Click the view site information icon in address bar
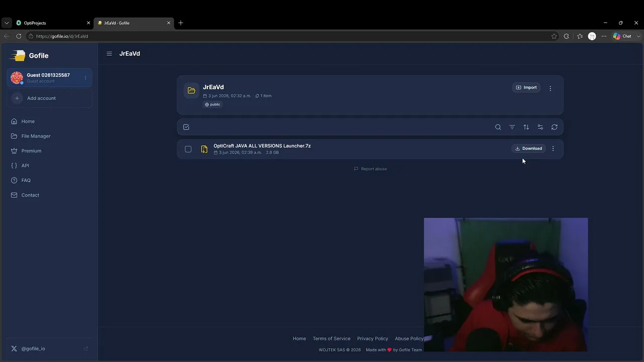The width and height of the screenshot is (644, 362). (31, 36)
